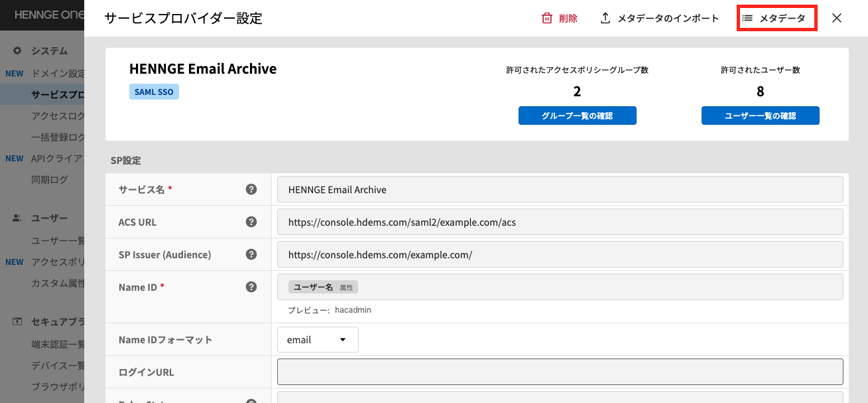This screenshot has width=868, height=403.
Task: Click the ユーザー people icon in sidebar
Action: click(x=17, y=218)
